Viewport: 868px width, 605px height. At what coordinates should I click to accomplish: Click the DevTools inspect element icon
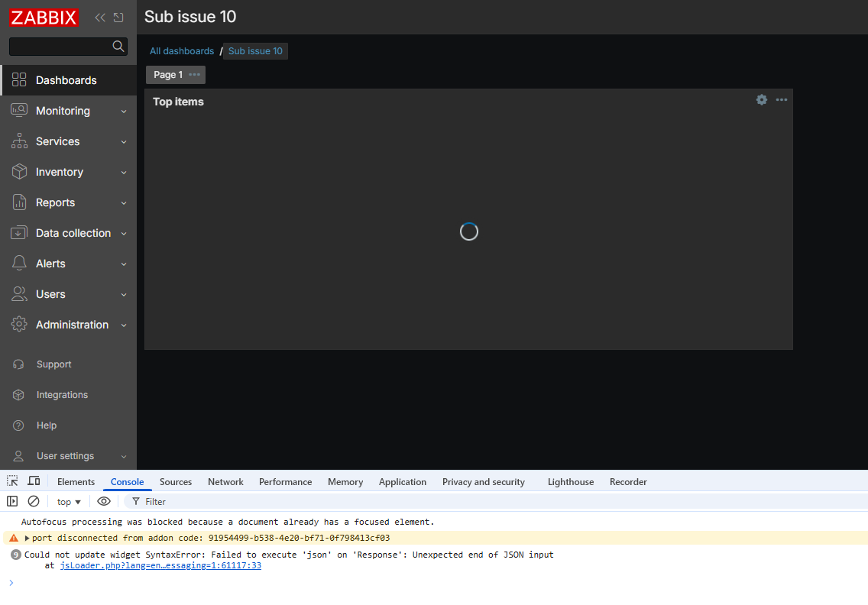(13, 481)
